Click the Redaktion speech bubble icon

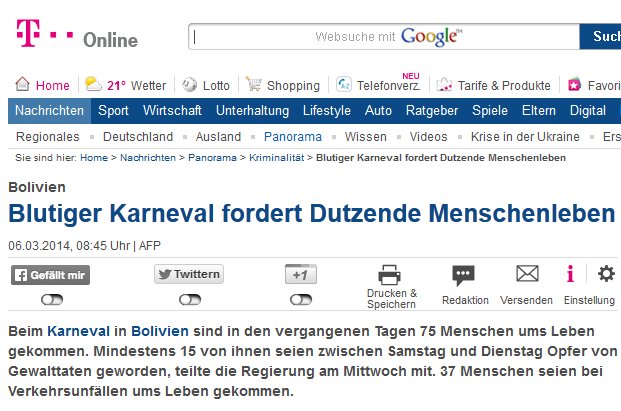[463, 275]
